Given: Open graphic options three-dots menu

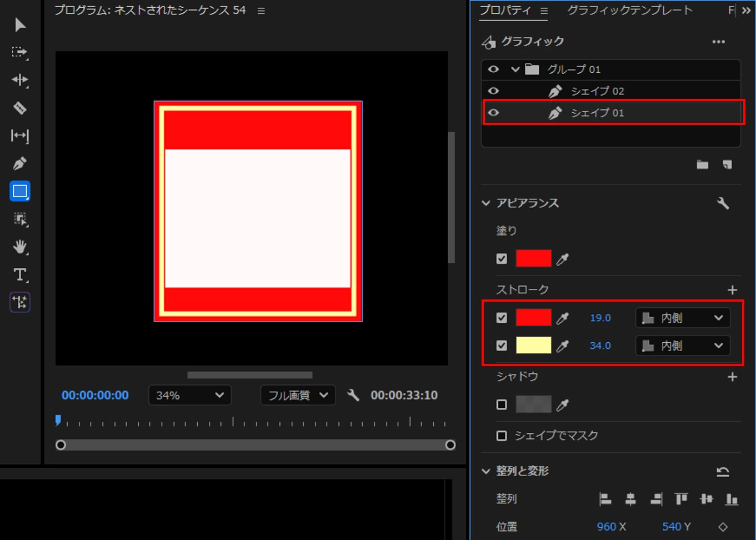Looking at the screenshot, I should click(719, 42).
